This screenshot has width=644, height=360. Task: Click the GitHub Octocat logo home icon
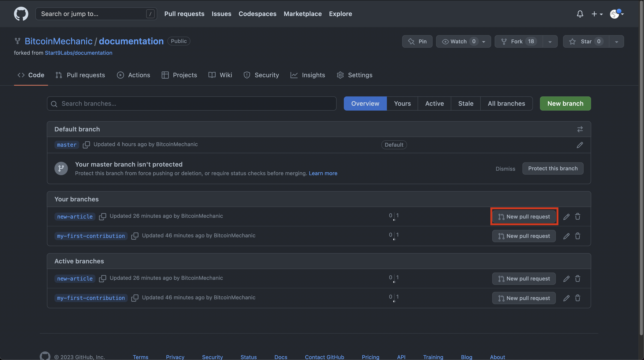click(21, 14)
